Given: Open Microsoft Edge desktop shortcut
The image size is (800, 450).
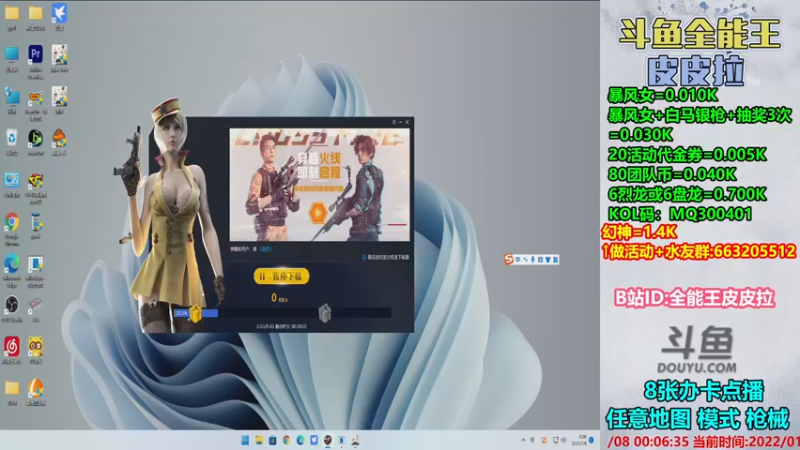Looking at the screenshot, I should click(12, 264).
